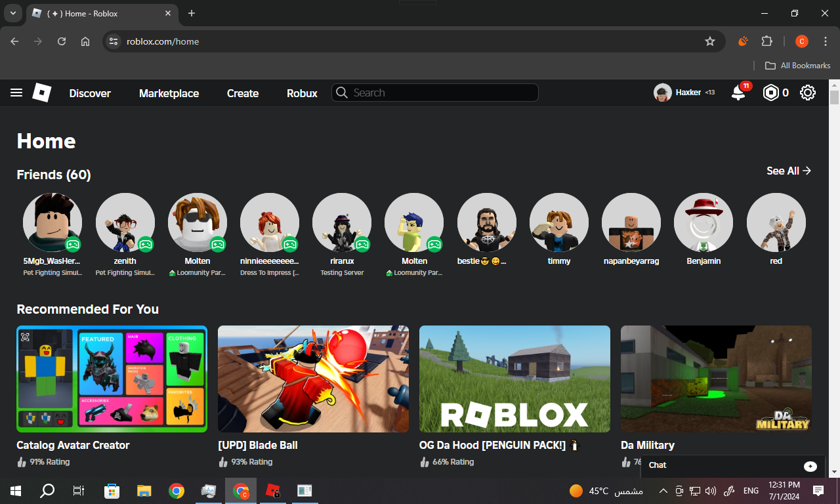Open friend bestie's avatar

(x=487, y=222)
